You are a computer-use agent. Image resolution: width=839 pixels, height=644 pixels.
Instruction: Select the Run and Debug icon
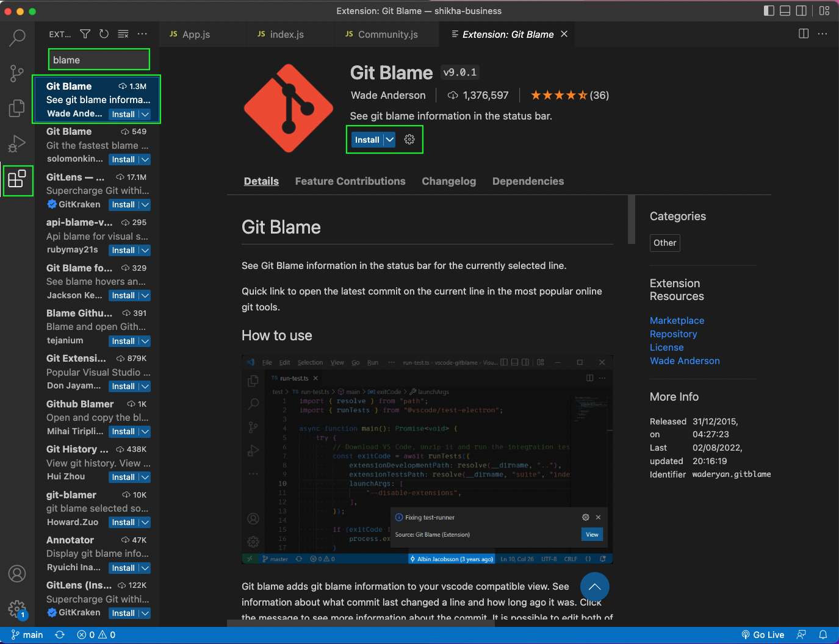pos(17,144)
